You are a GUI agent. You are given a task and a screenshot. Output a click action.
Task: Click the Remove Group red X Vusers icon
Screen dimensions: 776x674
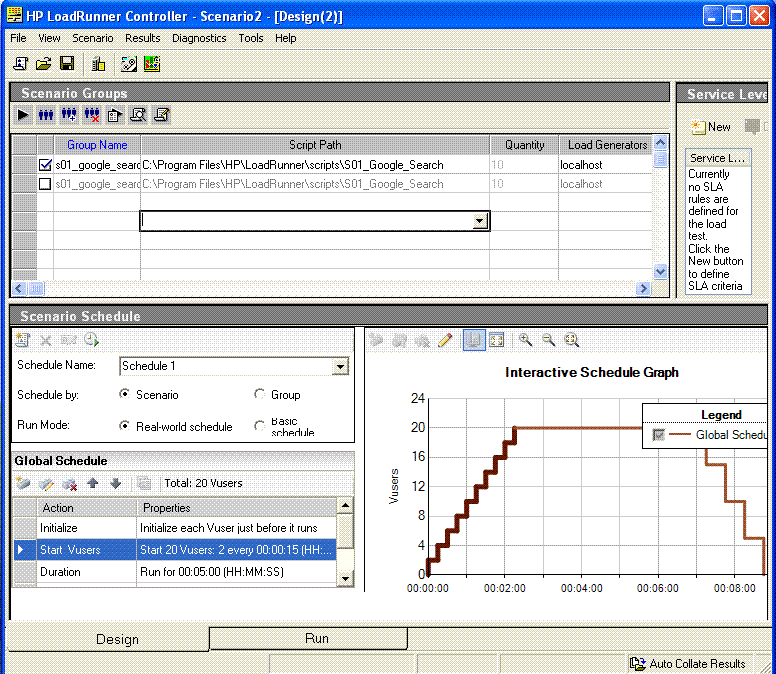click(x=92, y=115)
